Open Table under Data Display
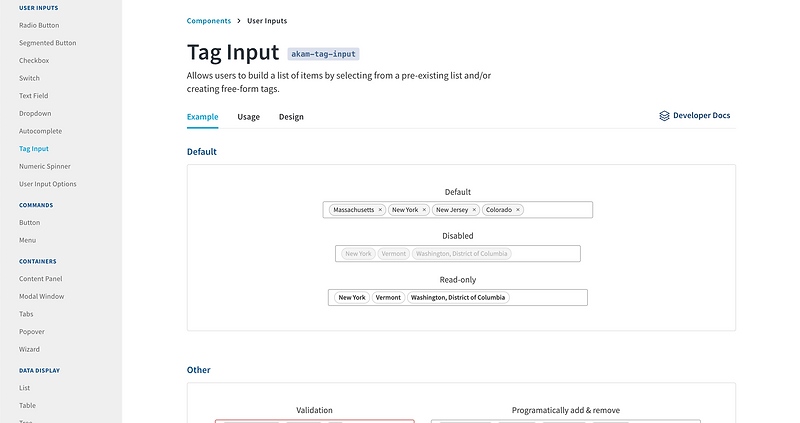800x423 pixels. pos(28,406)
